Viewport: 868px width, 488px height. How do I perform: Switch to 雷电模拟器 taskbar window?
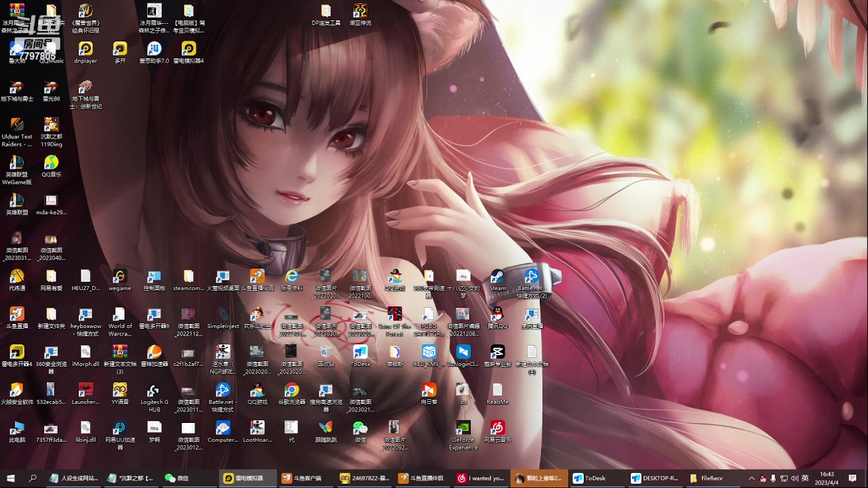click(x=248, y=478)
